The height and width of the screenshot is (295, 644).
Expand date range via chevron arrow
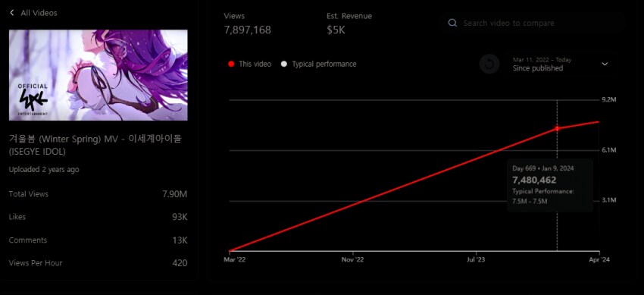click(x=605, y=64)
